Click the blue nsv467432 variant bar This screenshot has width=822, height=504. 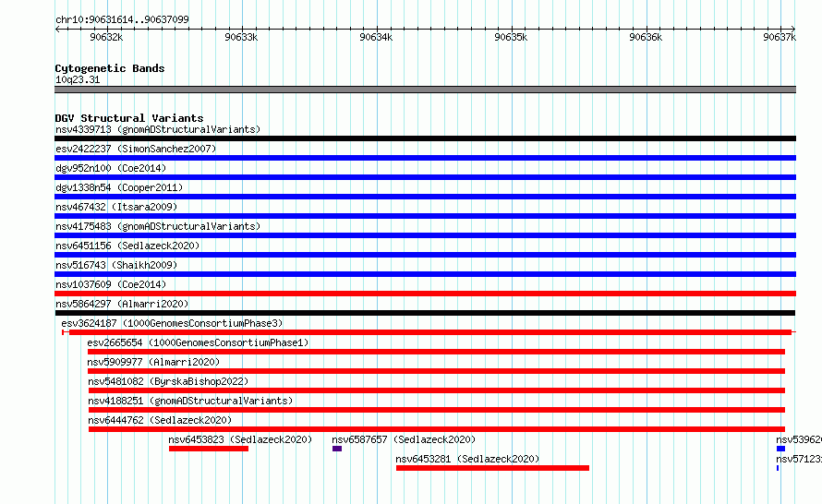tap(425, 216)
